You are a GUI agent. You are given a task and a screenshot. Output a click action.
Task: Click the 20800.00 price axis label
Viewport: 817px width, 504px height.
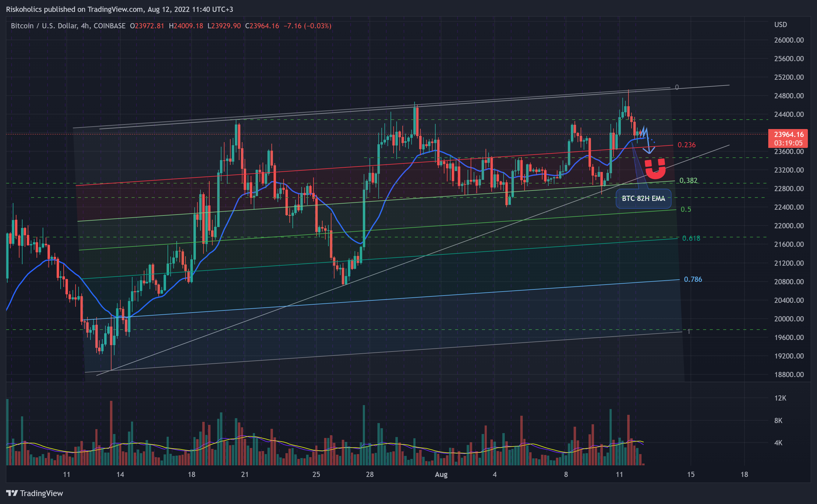click(x=789, y=282)
